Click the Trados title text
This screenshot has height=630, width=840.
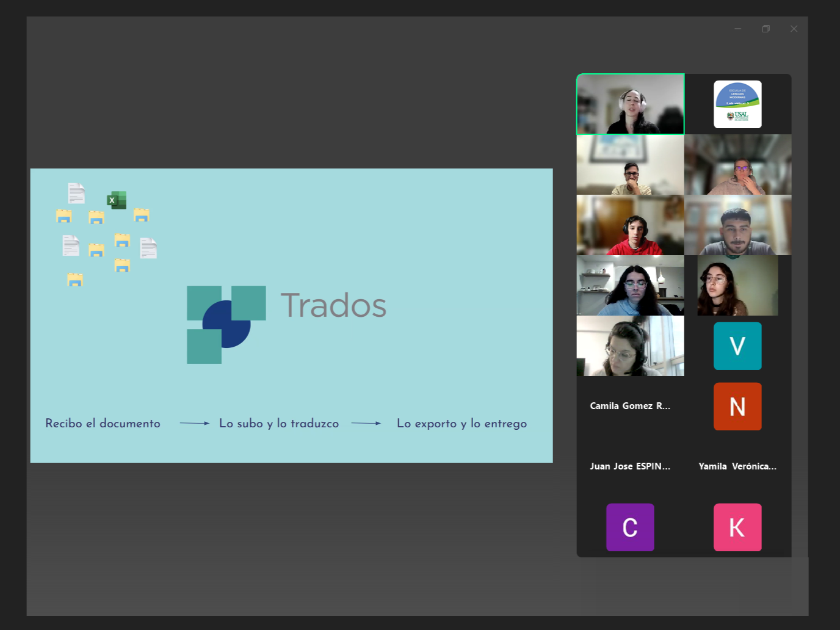pyautogui.click(x=333, y=305)
